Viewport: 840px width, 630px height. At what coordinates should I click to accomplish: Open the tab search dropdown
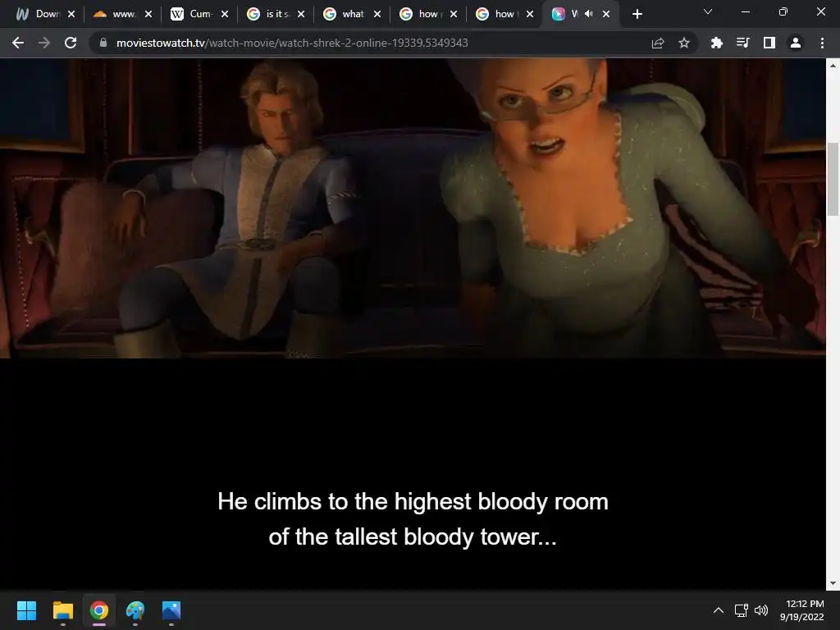point(708,11)
